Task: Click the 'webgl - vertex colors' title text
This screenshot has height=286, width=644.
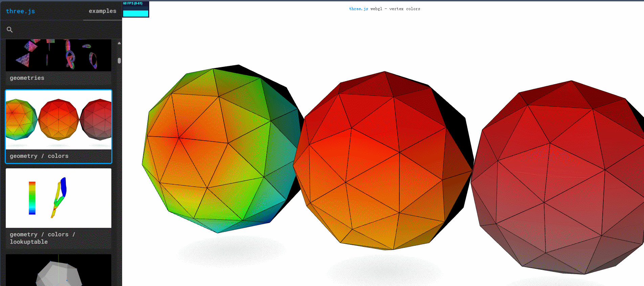Action: 395,9
